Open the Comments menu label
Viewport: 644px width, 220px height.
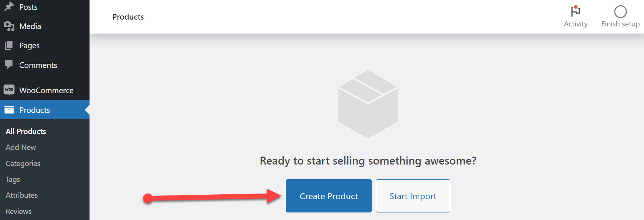click(38, 65)
